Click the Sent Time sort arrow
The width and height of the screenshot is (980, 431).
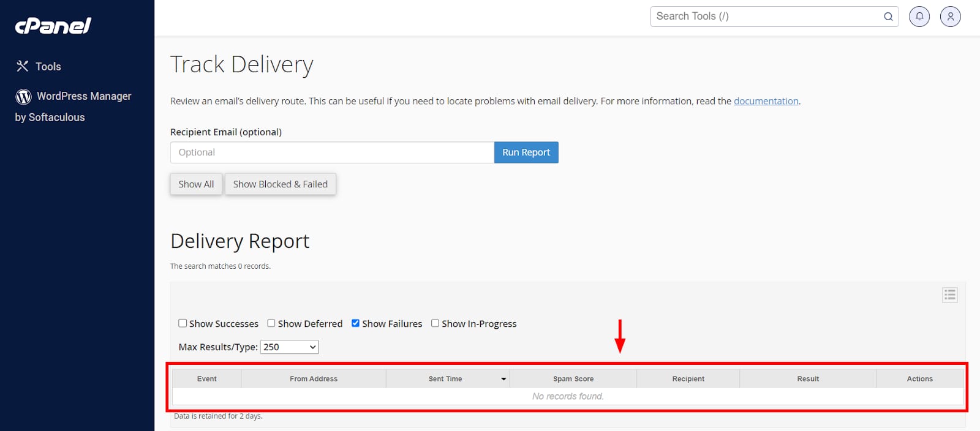pos(503,379)
